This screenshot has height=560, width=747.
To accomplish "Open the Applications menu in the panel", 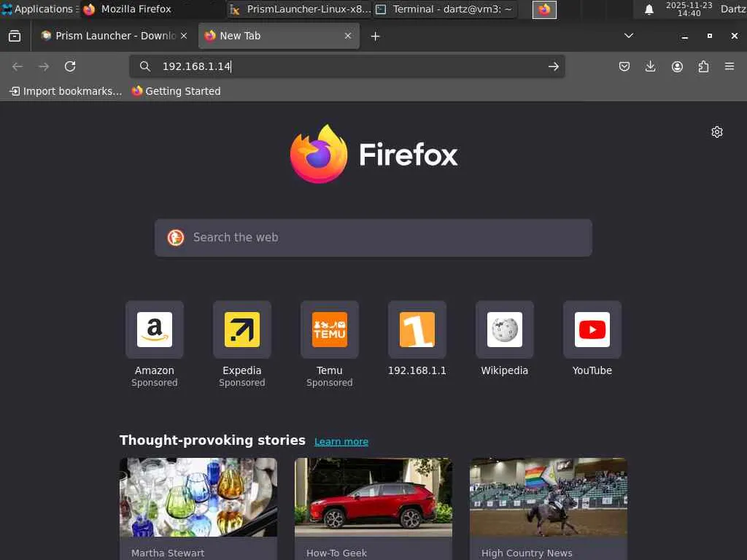I will (x=39, y=9).
